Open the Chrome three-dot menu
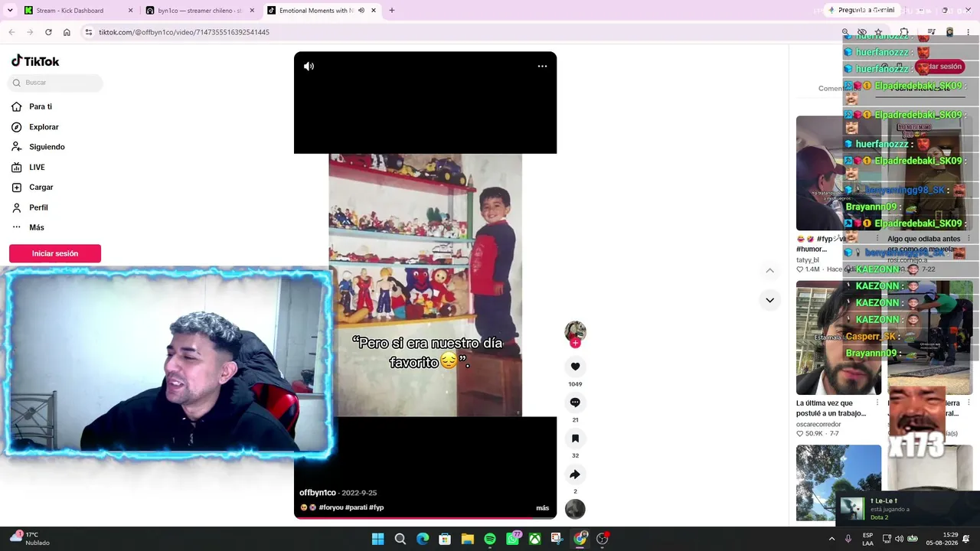Image resolution: width=980 pixels, height=551 pixels. 969,32
